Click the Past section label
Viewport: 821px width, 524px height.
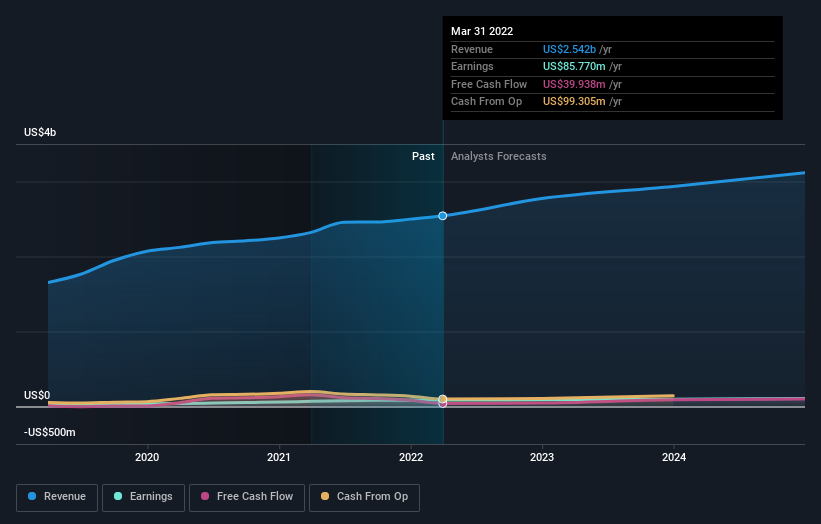(423, 156)
